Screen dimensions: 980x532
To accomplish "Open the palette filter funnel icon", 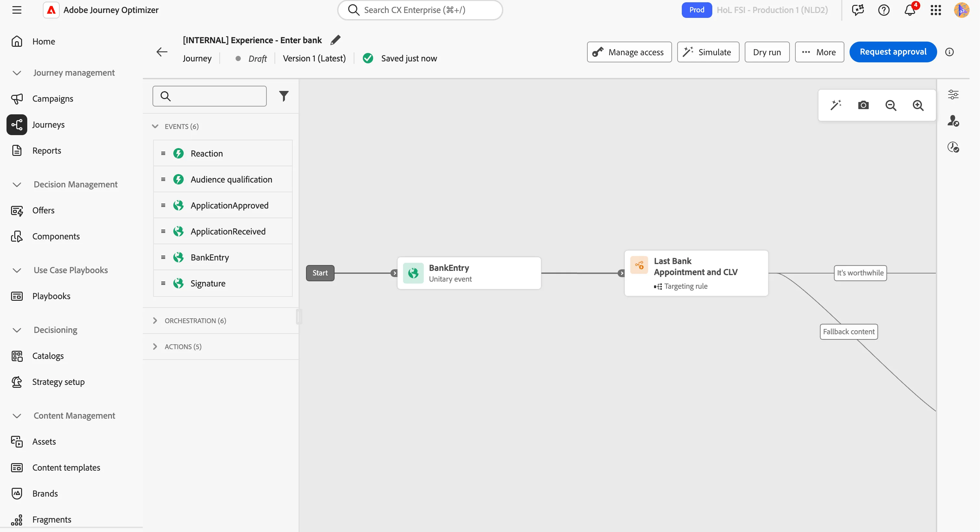I will pos(284,96).
